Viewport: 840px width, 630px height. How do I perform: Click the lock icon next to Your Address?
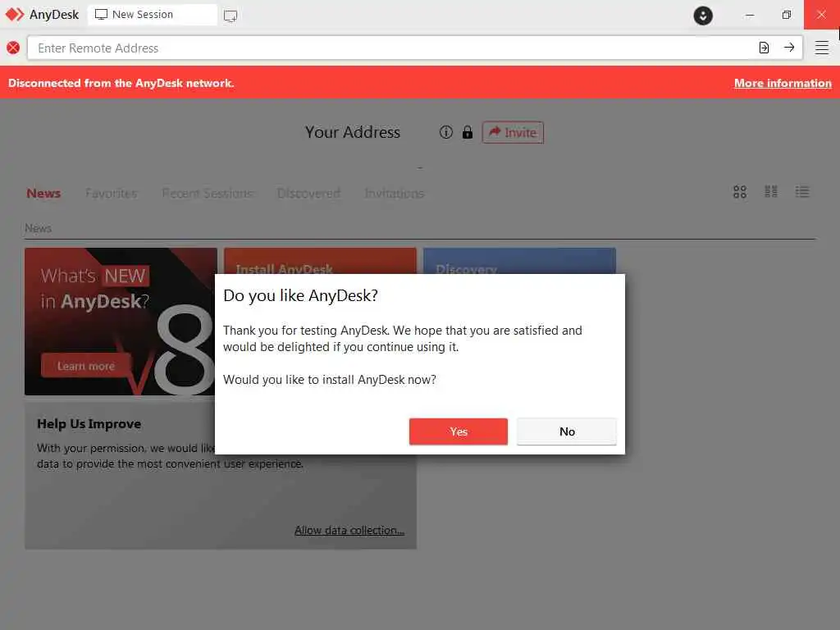coord(468,132)
